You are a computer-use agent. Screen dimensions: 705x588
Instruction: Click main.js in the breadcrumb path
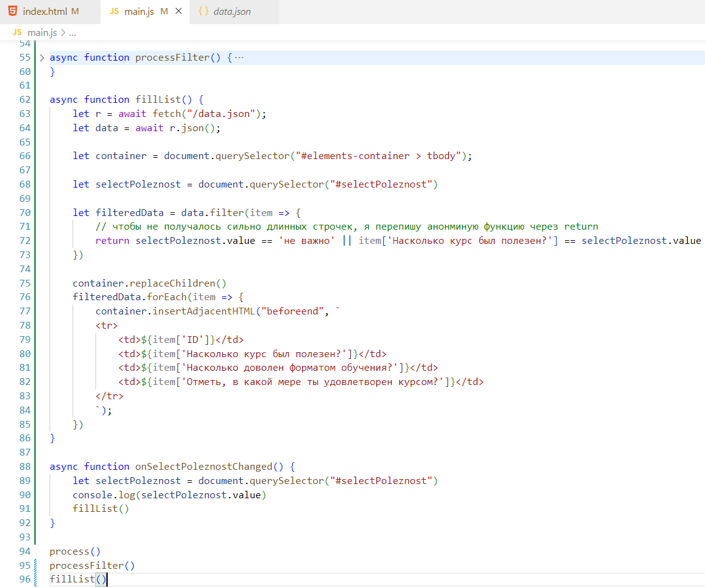pos(43,32)
